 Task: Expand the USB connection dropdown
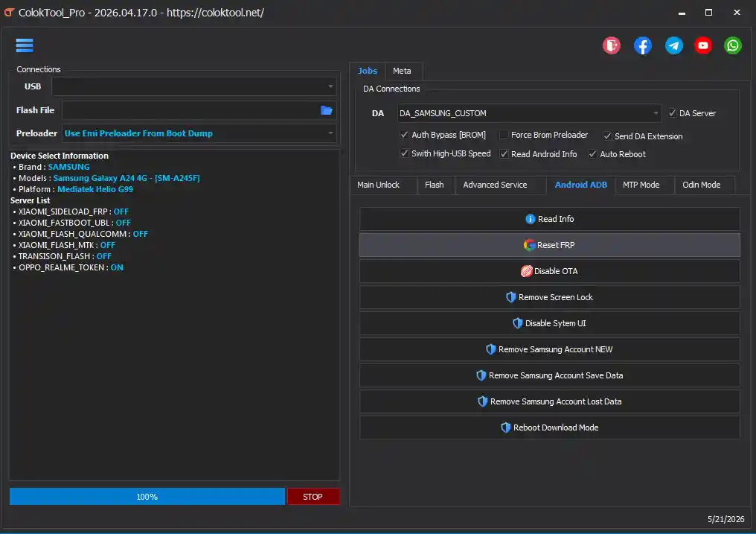point(330,86)
